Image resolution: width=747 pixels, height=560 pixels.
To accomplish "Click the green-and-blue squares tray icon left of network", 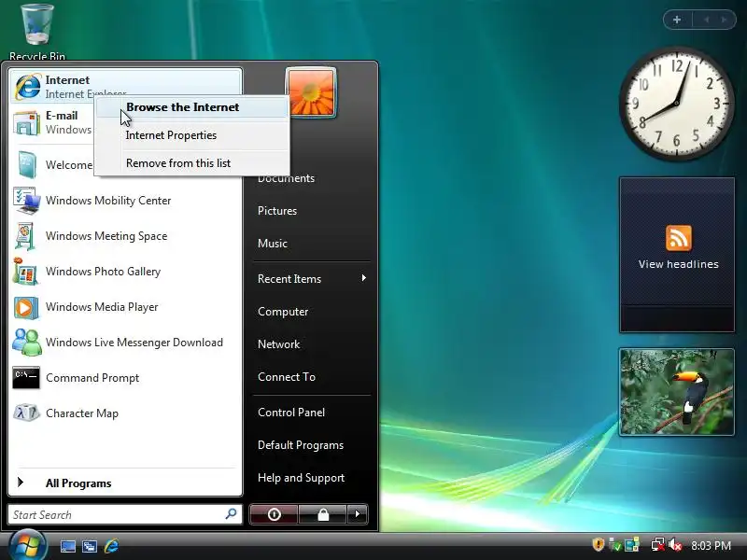I will 632,545.
